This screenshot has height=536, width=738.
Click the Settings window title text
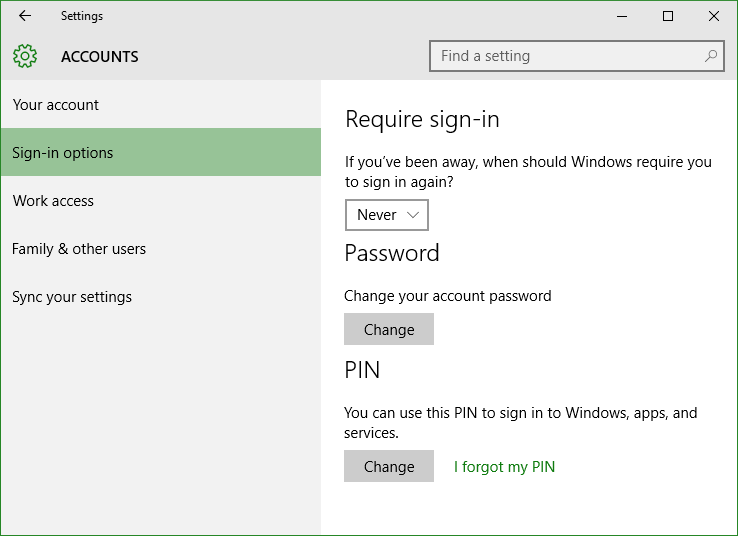click(82, 16)
